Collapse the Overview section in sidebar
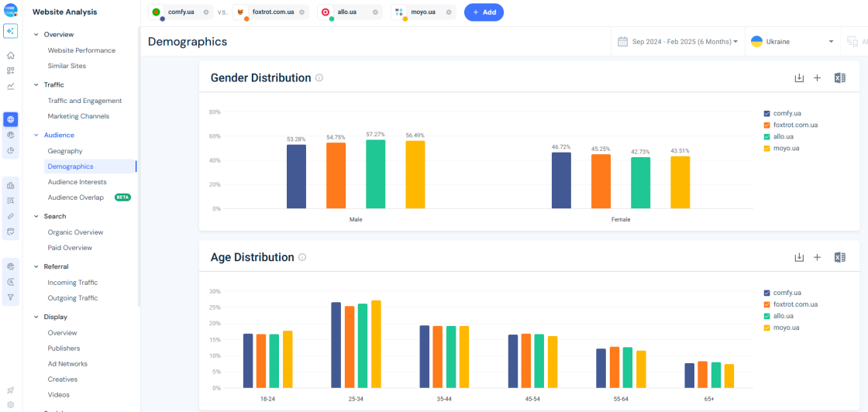The height and width of the screenshot is (412, 868). click(36, 34)
